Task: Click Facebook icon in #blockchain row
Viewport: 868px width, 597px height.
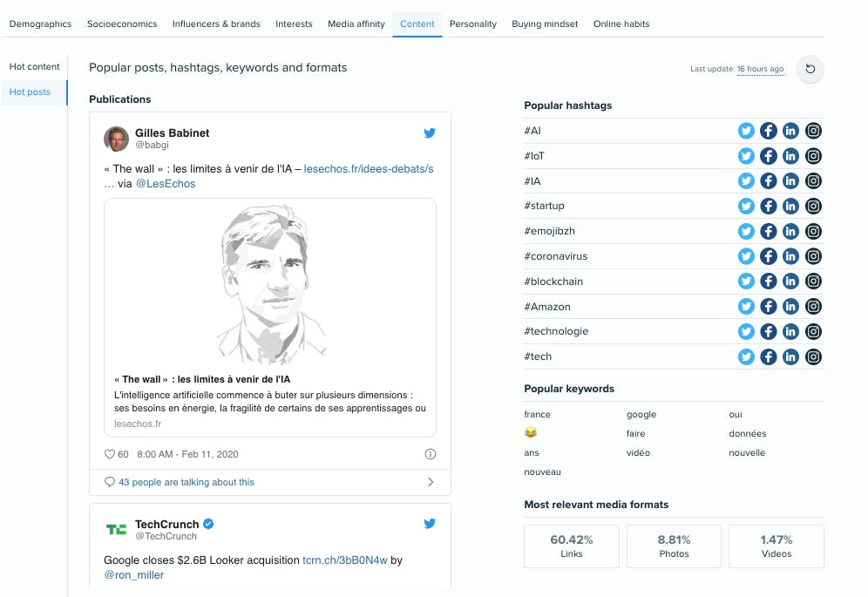Action: coord(769,282)
